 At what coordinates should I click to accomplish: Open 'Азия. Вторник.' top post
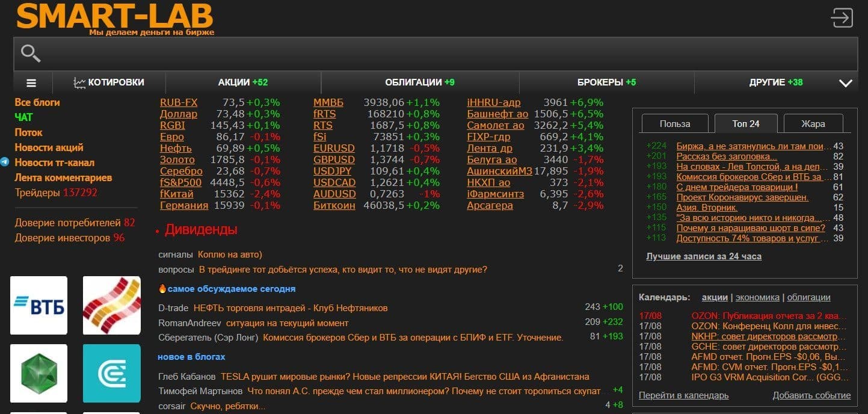707,207
